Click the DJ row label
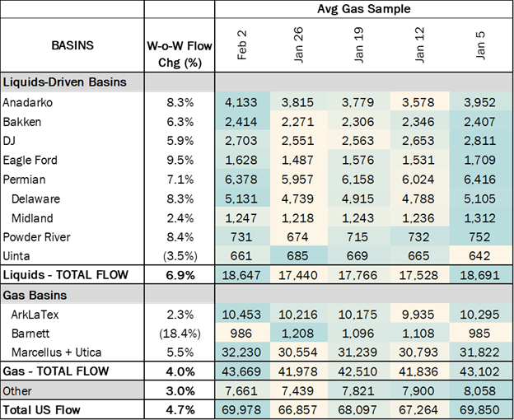Viewport: 514px width, 420px height. tap(9, 141)
